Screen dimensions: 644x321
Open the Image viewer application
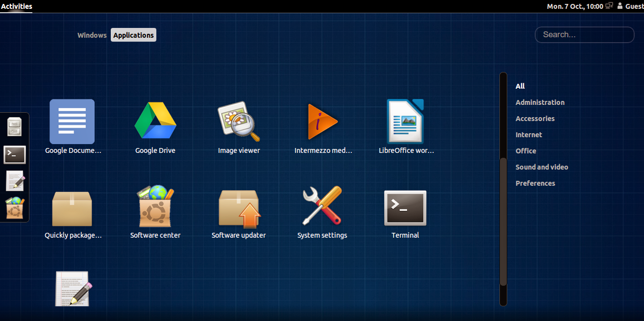point(239,121)
